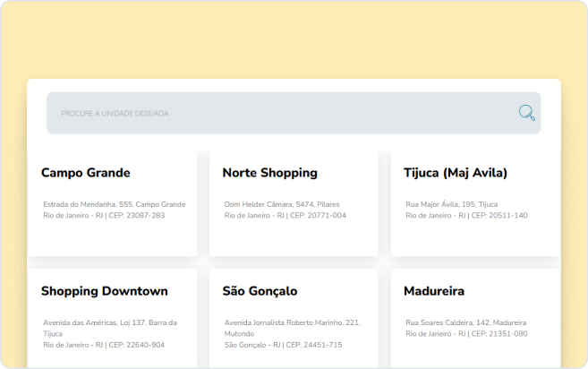Viewport: 588px width, 369px height.
Task: Select the CEP 21351-080 line
Action: point(466,334)
